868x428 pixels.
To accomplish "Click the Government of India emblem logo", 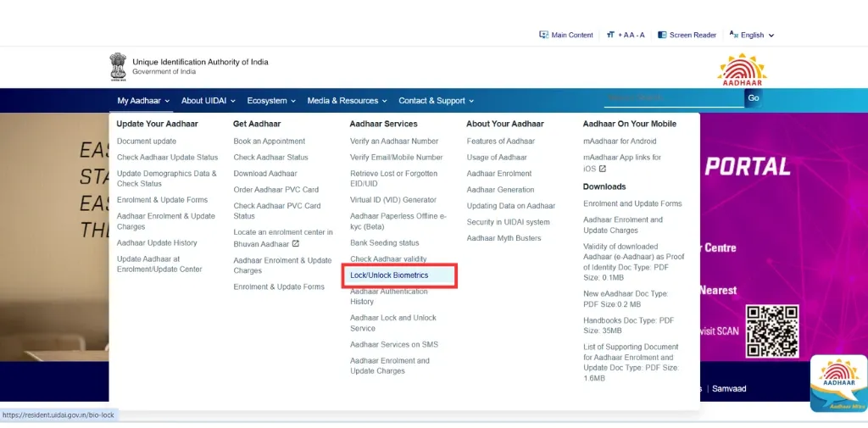I will pos(117,67).
